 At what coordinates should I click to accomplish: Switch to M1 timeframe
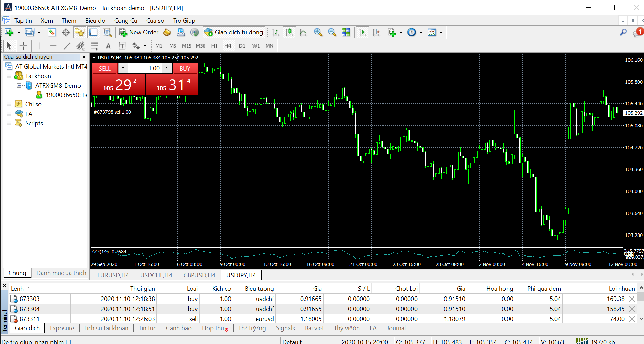point(159,46)
